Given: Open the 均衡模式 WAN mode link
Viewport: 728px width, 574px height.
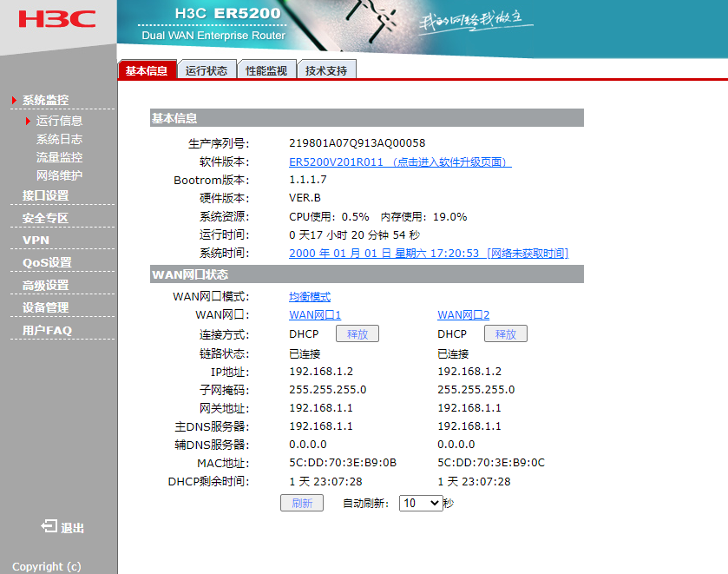Looking at the screenshot, I should [x=310, y=296].
